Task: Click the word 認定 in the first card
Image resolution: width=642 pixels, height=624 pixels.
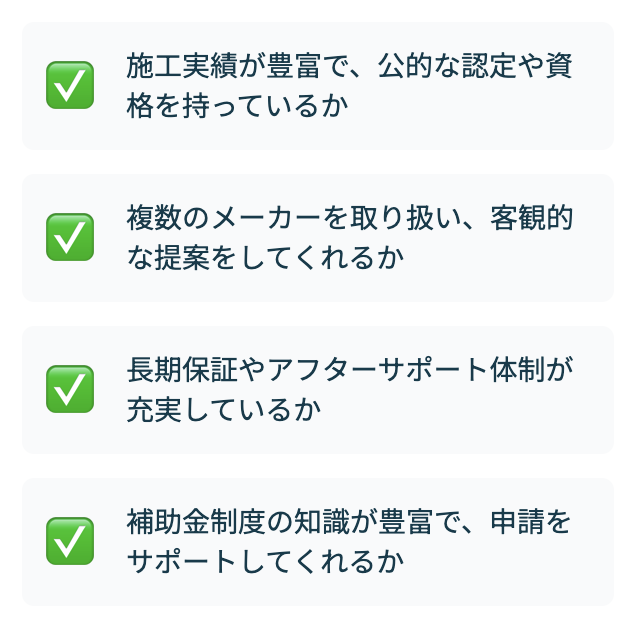Action: (x=489, y=66)
